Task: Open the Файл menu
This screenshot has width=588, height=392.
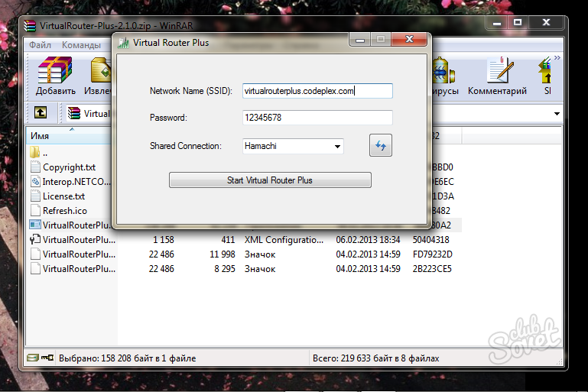Action: [x=40, y=45]
